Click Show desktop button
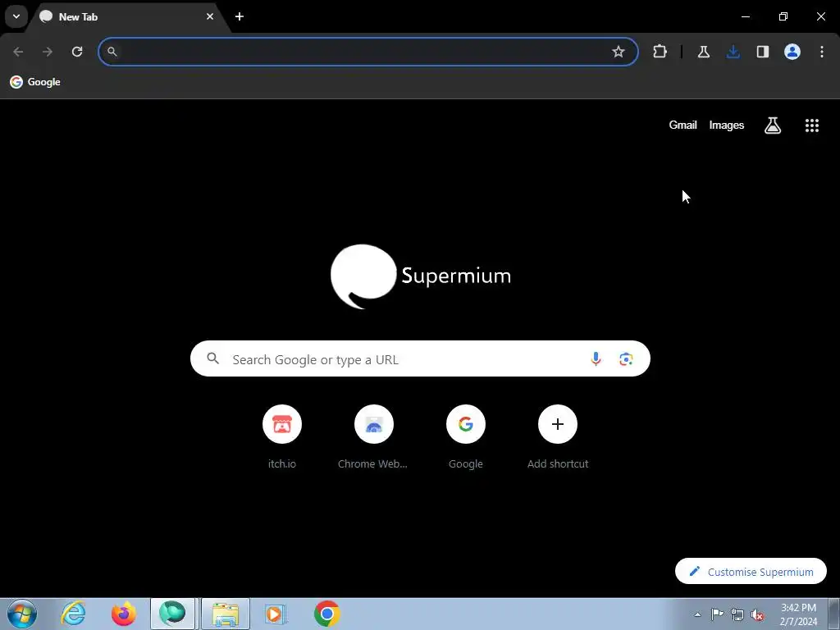Viewport: 840px width, 630px height. click(834, 614)
